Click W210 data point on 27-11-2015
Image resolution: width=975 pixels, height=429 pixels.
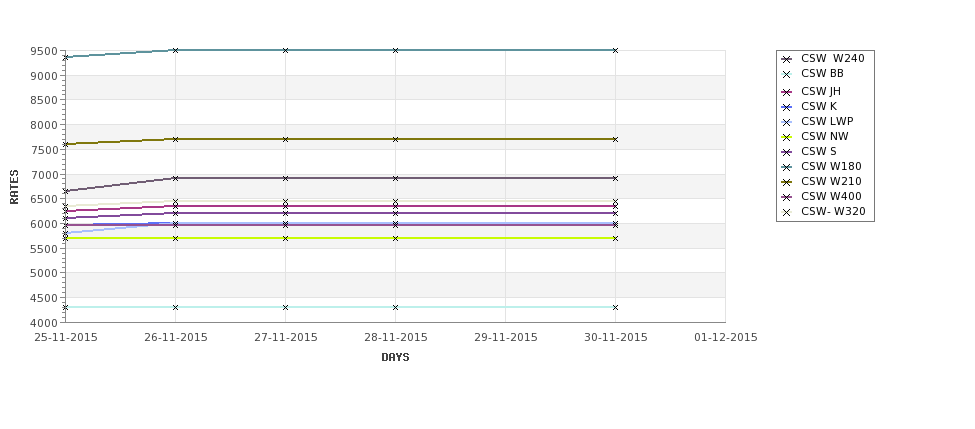click(x=285, y=139)
